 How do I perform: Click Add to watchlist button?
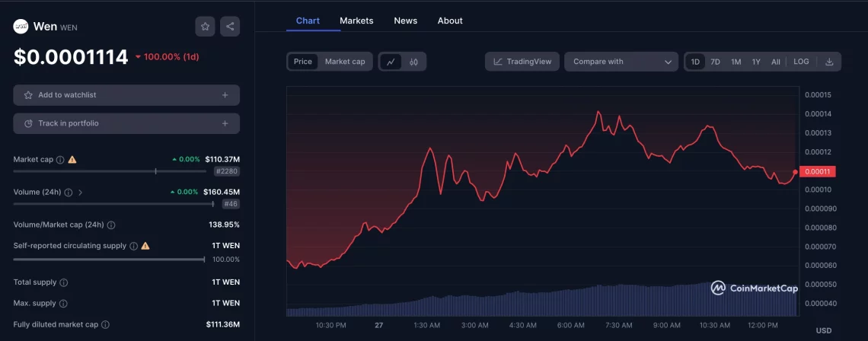coord(126,95)
